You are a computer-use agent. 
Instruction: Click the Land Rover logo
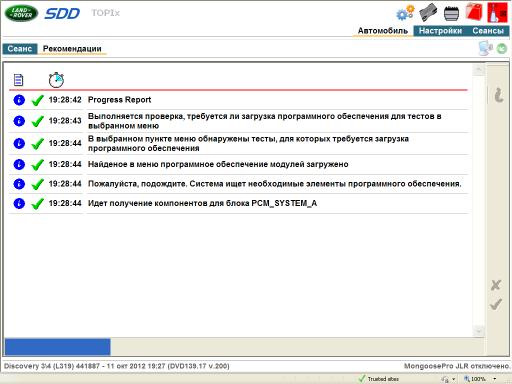coord(21,13)
